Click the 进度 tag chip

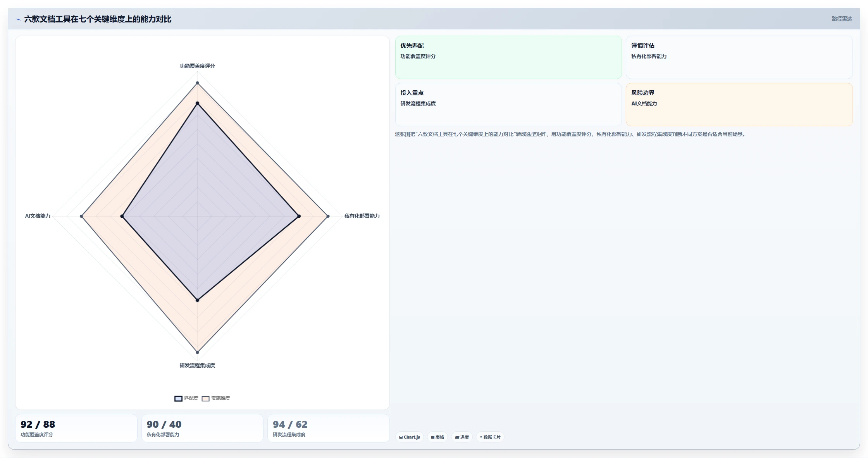click(x=462, y=437)
